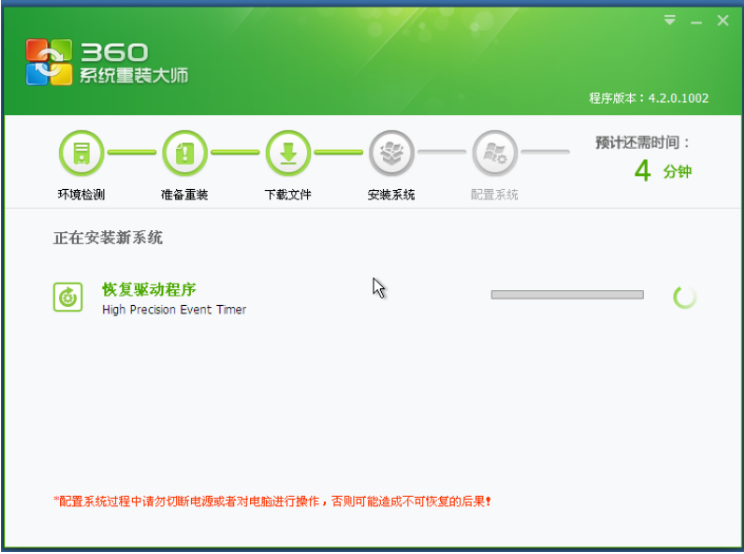Close the 360 reinstall window
The image size is (744, 554).
723,20
